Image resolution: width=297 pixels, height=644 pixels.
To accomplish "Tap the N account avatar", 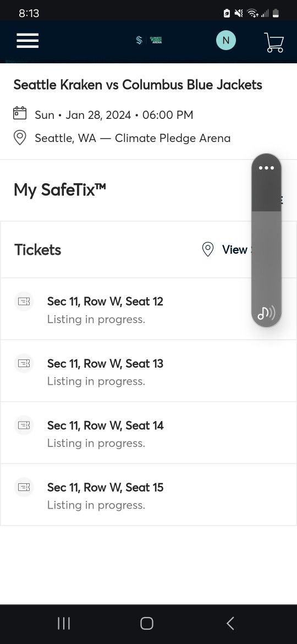I will click(226, 40).
